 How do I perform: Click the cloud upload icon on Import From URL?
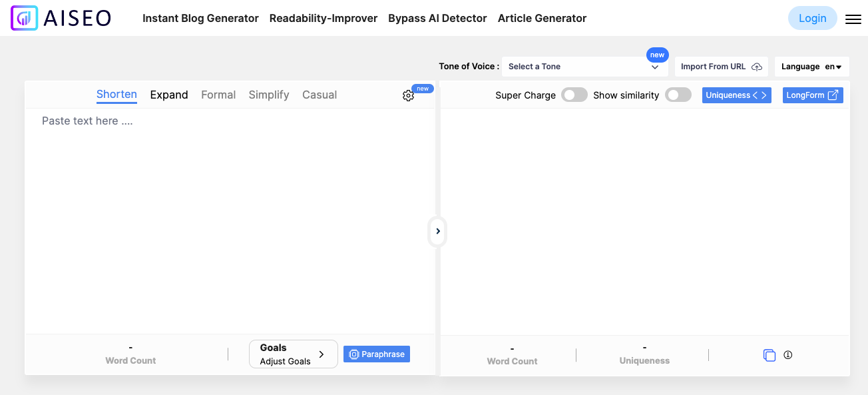tap(757, 67)
